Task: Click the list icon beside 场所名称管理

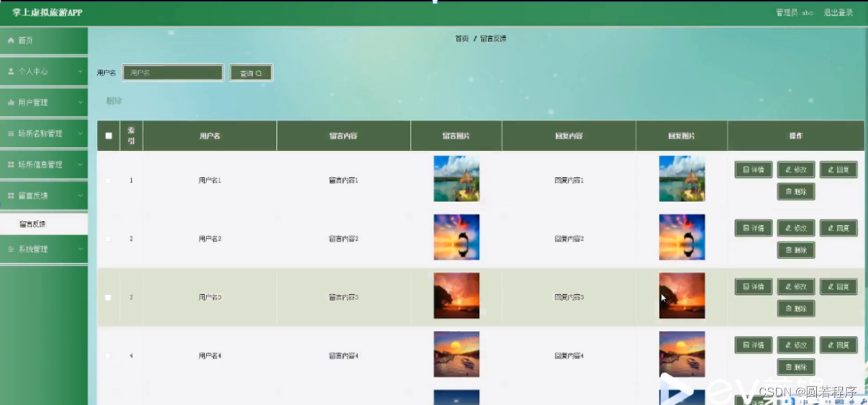Action: click(11, 133)
